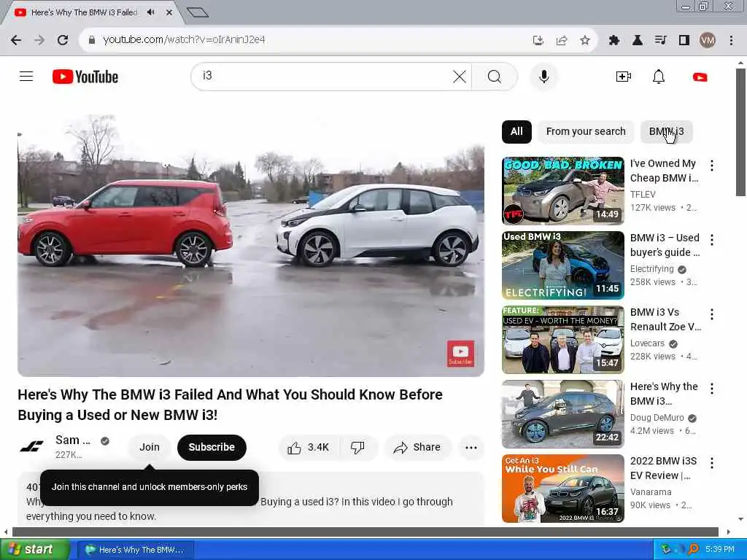Open Chrome VM profile avatar
The height and width of the screenshot is (560, 747).
point(708,40)
